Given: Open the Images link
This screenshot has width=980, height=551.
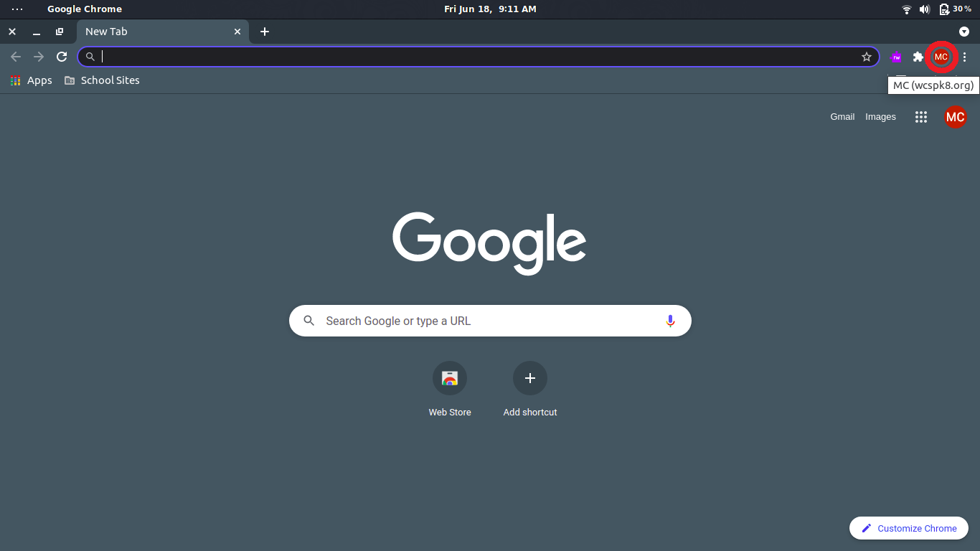Looking at the screenshot, I should (x=880, y=117).
